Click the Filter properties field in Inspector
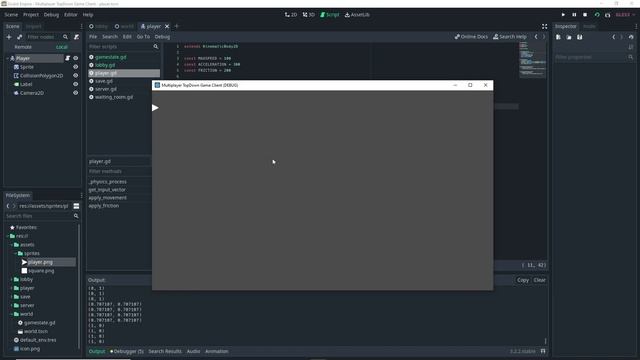Viewport: 640px width, 360px height. pyautogui.click(x=594, y=57)
